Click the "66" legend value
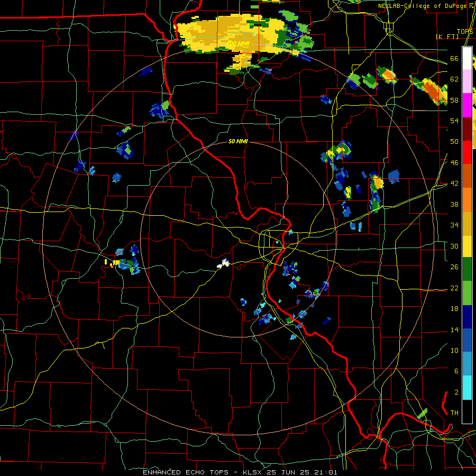 (454, 59)
